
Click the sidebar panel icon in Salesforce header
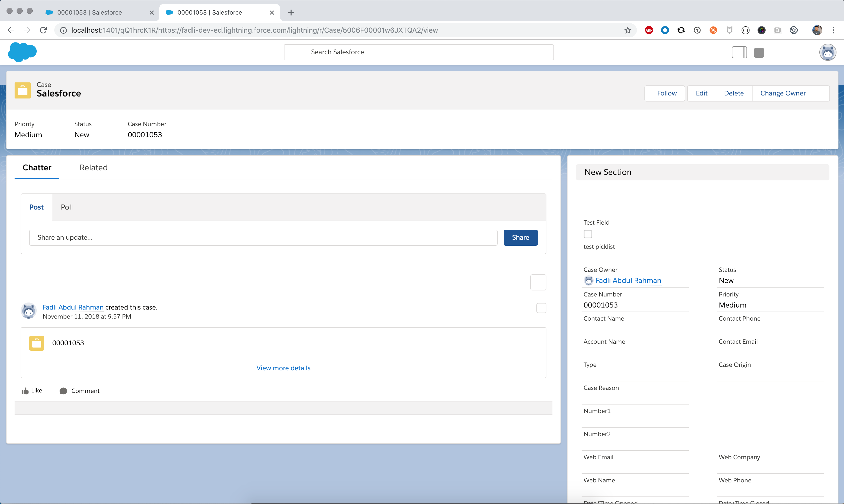pyautogui.click(x=739, y=52)
